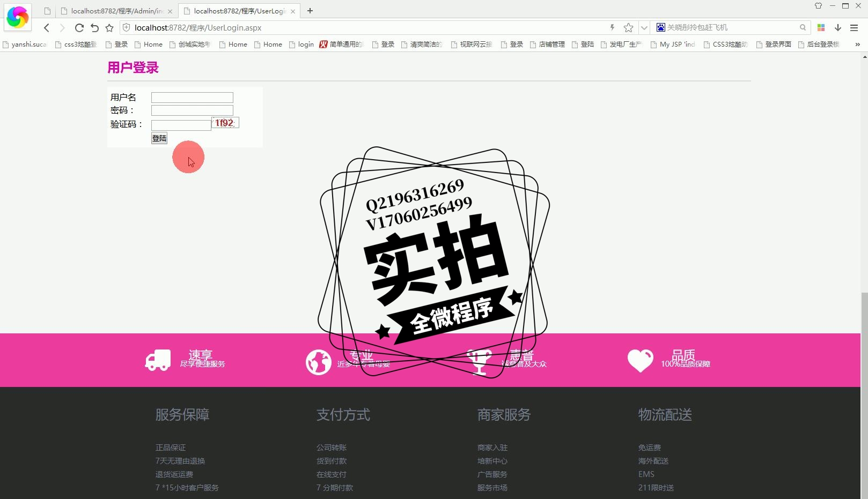Click the trophy 惠普 icon
Screen dimensions: 868x499
tap(480, 362)
